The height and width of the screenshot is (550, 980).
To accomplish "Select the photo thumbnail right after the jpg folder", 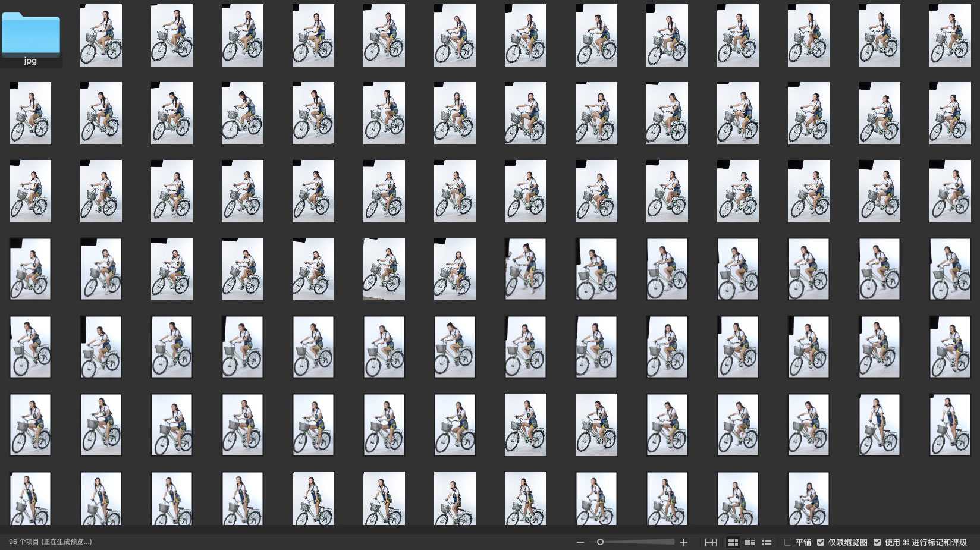I will point(101,35).
